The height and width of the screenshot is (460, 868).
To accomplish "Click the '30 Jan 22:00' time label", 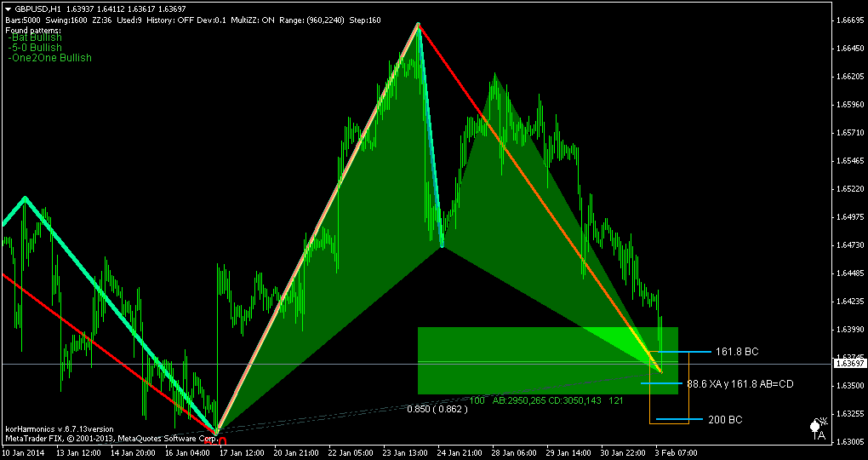I will [x=623, y=453].
